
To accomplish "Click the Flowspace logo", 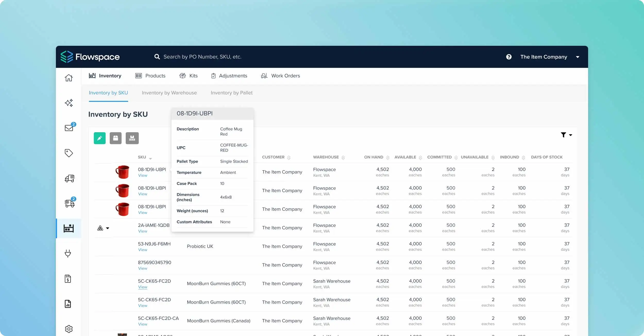I will coord(90,57).
